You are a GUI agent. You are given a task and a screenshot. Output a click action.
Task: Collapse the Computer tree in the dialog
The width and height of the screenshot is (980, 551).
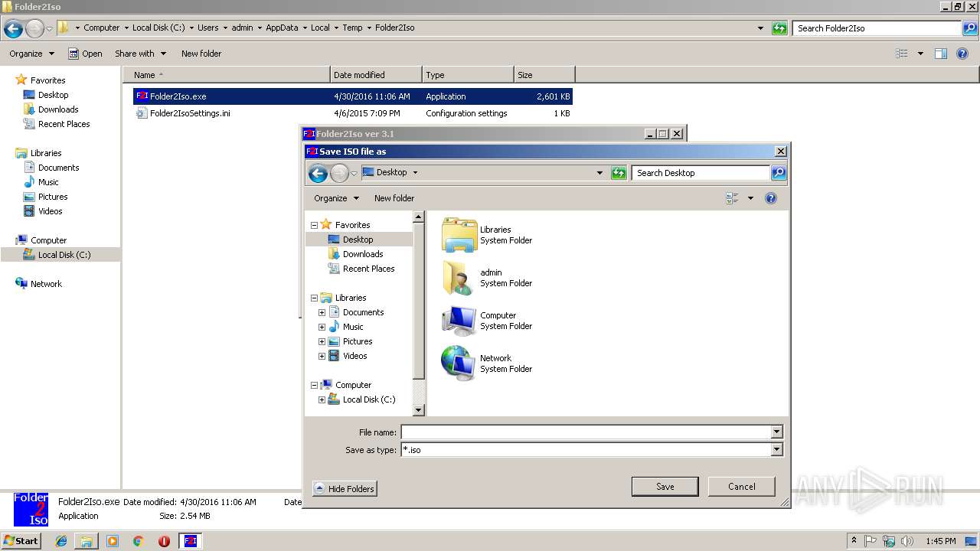[x=314, y=385]
